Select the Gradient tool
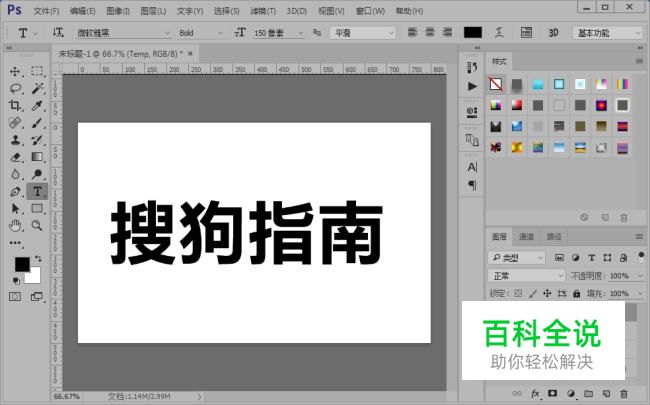 coord(37,157)
